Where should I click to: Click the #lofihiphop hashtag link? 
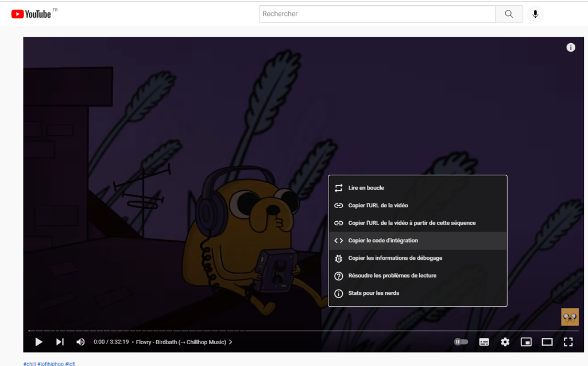50,364
